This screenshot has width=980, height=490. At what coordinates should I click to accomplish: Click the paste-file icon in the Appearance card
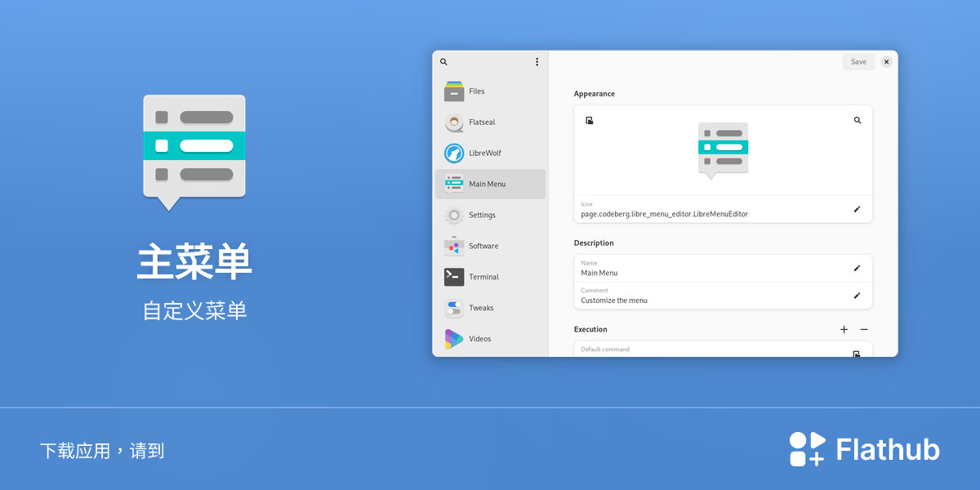pos(590,120)
